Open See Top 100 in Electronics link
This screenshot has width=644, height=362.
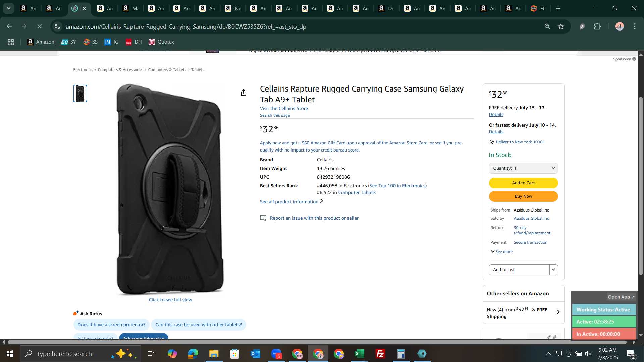coord(397,186)
